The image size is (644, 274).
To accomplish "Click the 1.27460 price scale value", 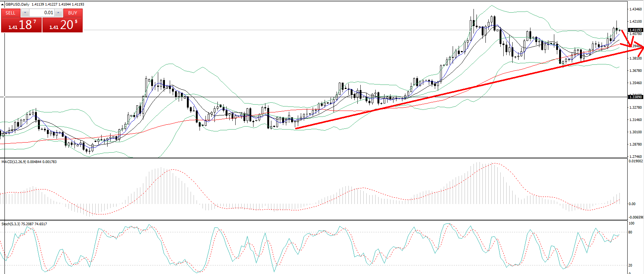I will click(x=635, y=157).
